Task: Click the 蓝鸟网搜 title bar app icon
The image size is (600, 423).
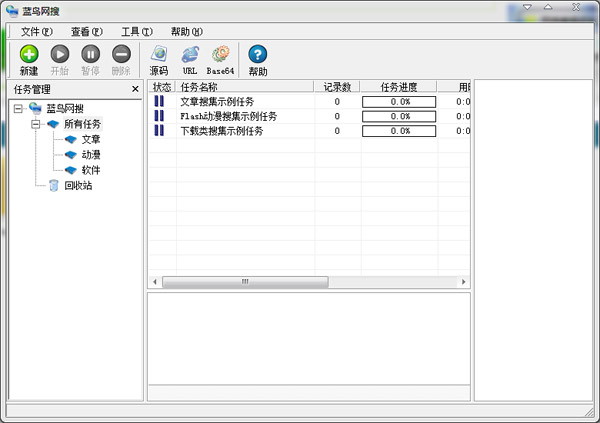Action: (x=12, y=11)
